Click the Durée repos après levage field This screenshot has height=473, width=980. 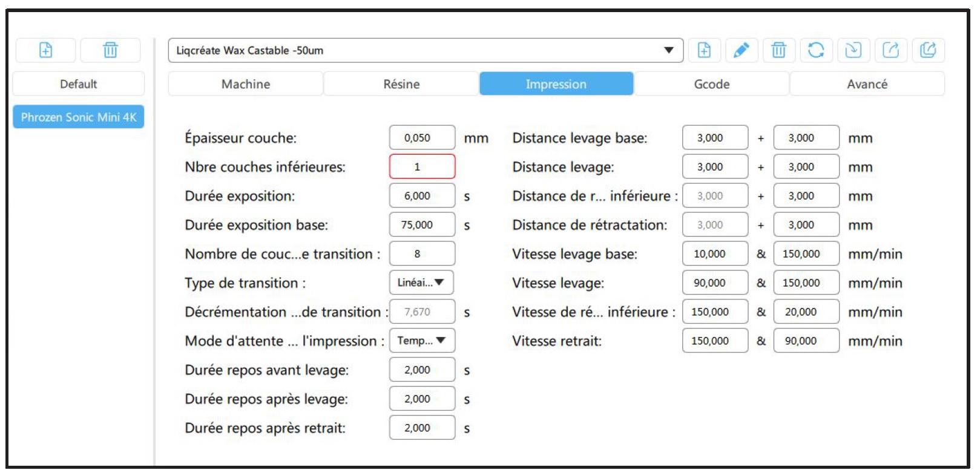tap(422, 399)
